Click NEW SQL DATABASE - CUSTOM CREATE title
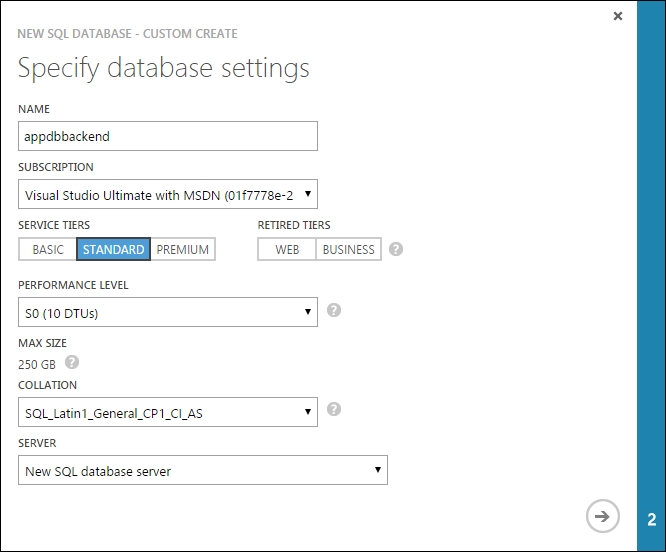The height and width of the screenshot is (552, 666). point(127,34)
